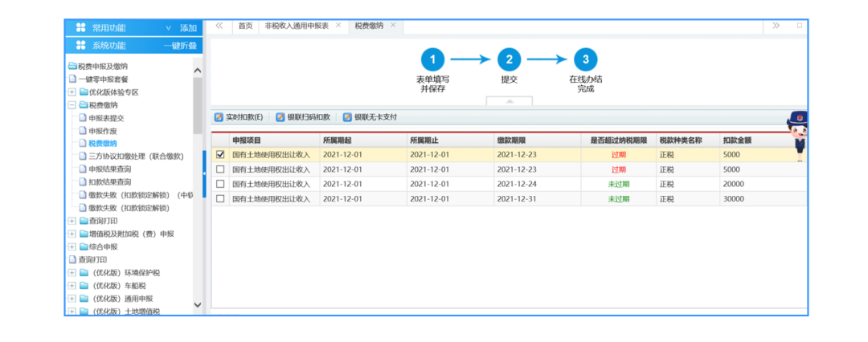Viewport: 868px width, 342px height.
Task: Click the customer service mascot icon
Action: [x=798, y=135]
